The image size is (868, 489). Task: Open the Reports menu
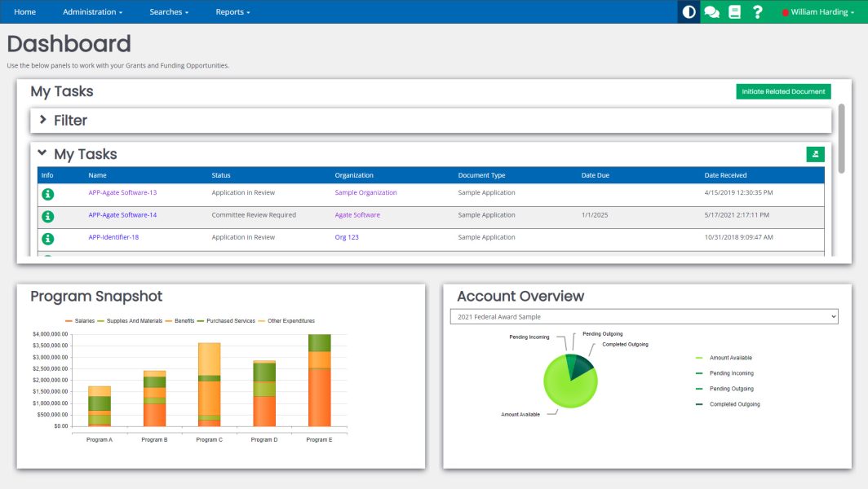(231, 11)
